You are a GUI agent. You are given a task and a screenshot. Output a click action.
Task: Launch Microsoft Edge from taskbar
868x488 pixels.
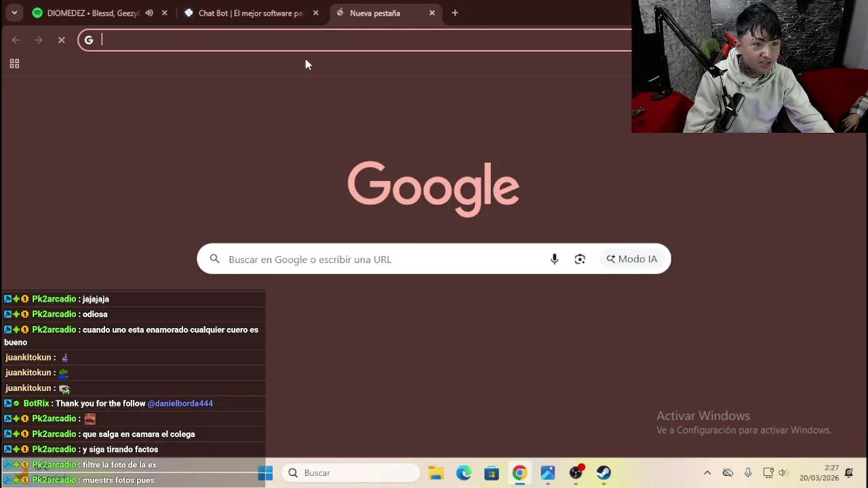(464, 473)
